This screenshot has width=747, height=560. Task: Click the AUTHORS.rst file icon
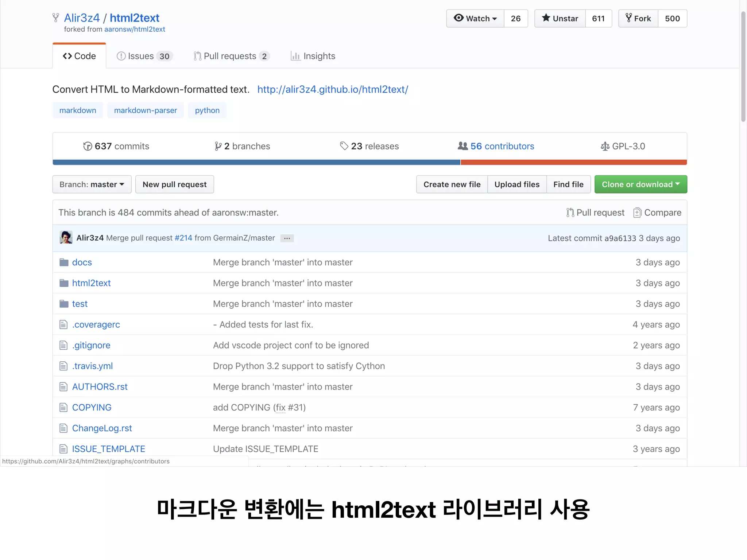tap(63, 387)
